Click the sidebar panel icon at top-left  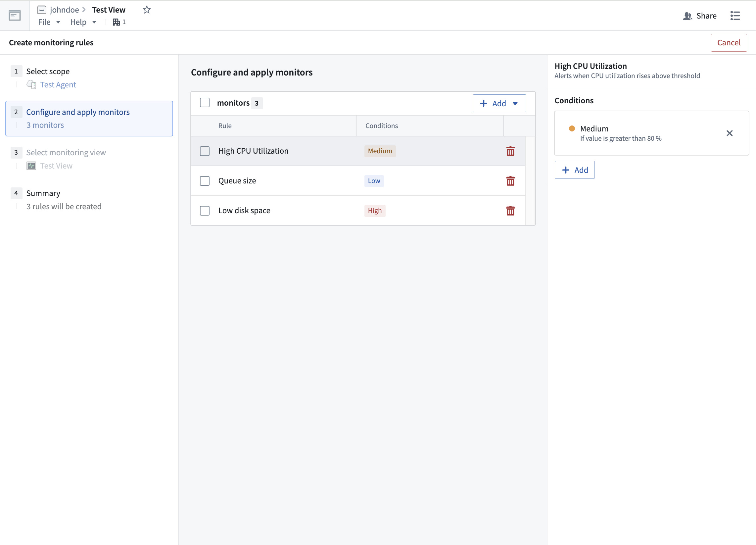point(15,15)
